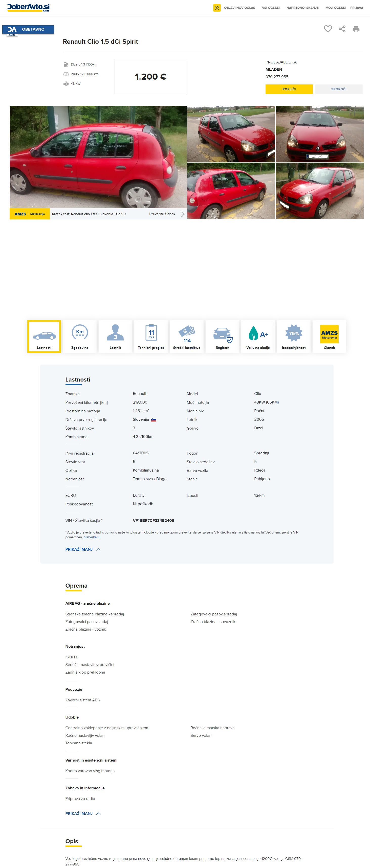
Task: Click 'Kodno varovan vžig motorja' item
Action: click(90, 771)
